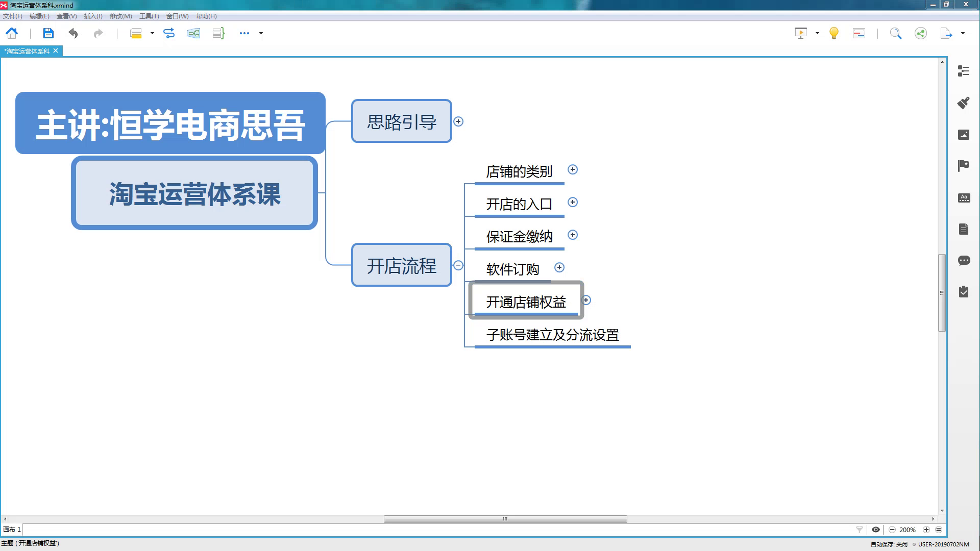Click the lightbulb brainstorm icon
980x551 pixels.
[834, 34]
